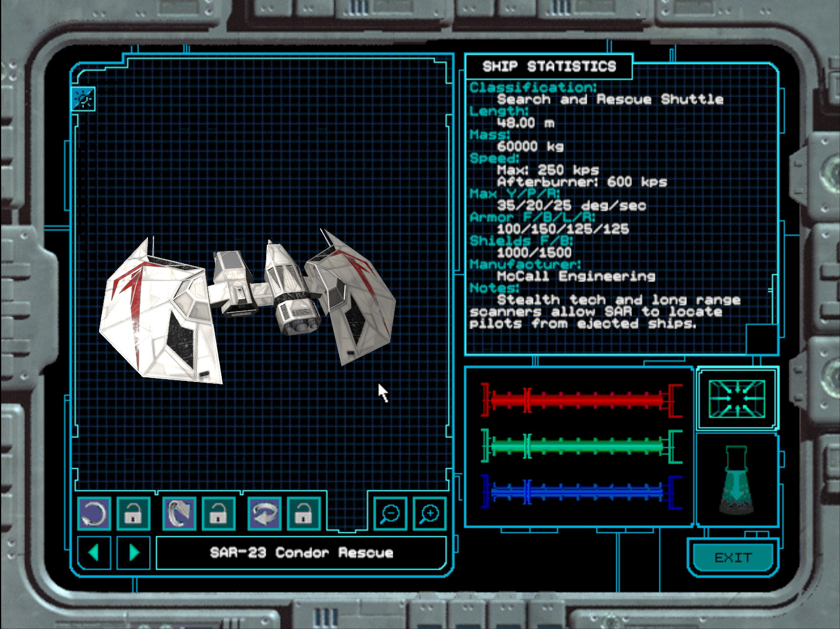Screen dimensions: 840x629
Task: Zoom out with the minus magnifier
Action: [x=390, y=514]
